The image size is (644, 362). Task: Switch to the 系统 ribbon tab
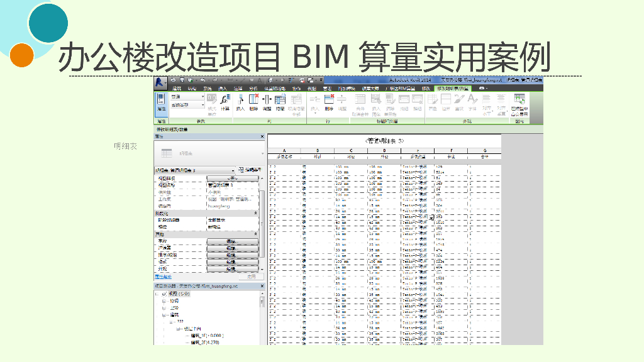[208, 88]
